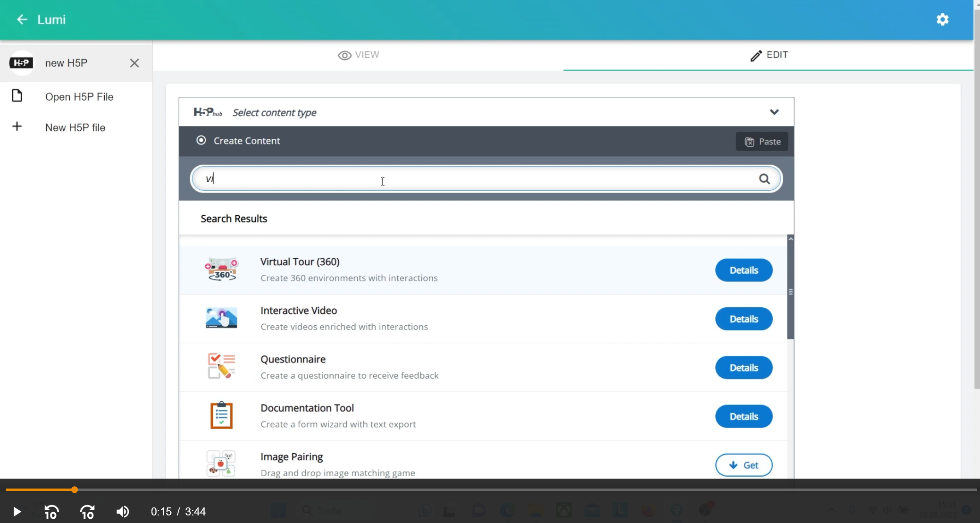Click the Virtual Tour (360) icon
Screen dimensions: 980x523
point(221,270)
